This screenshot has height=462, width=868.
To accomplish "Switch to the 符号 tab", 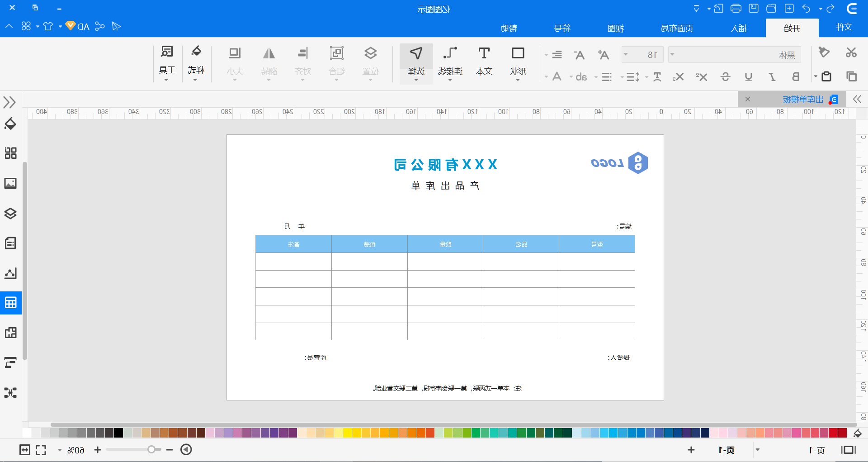I will pyautogui.click(x=562, y=28).
